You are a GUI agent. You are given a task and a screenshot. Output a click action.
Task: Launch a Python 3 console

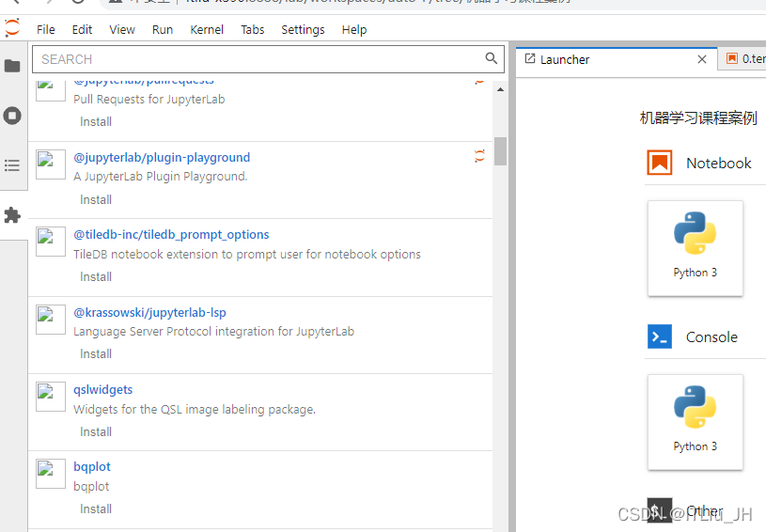pos(696,422)
